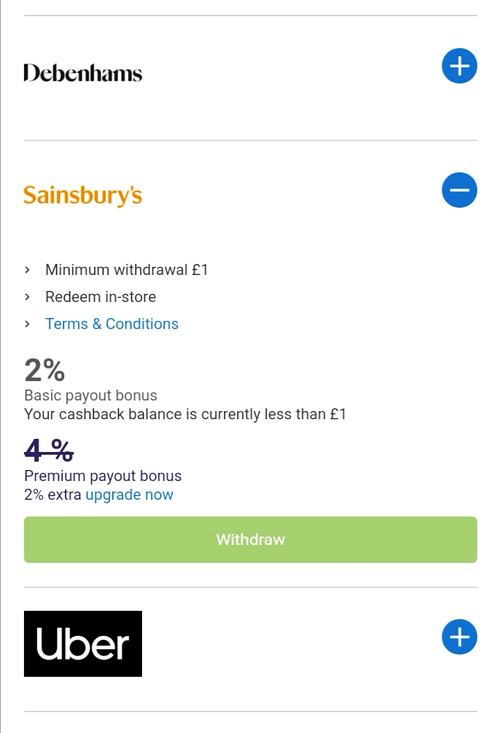
Task: Click the 'Premium payout bonus' label
Action: pos(103,476)
